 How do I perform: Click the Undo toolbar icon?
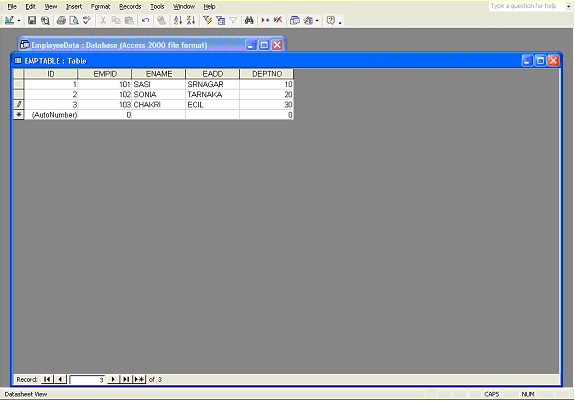pos(145,21)
